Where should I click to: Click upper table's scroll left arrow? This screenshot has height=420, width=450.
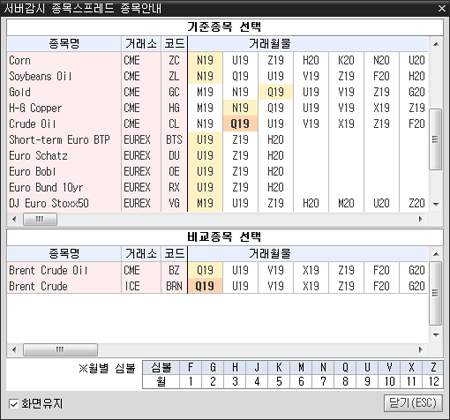(14, 219)
